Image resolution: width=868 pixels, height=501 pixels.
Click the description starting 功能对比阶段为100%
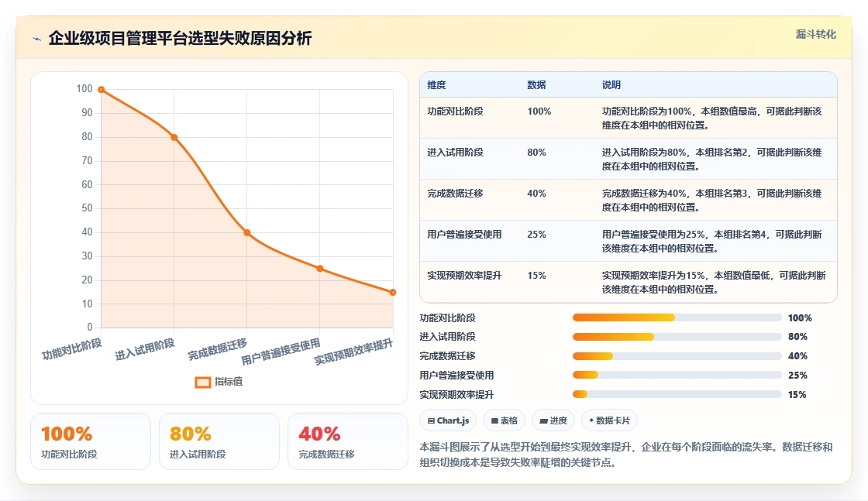click(x=712, y=118)
